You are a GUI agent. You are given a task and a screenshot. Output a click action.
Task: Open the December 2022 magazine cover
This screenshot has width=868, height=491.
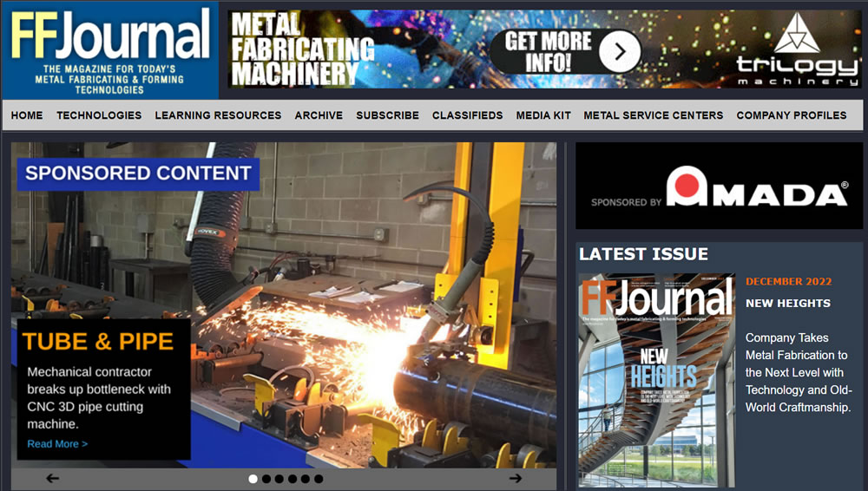pyautogui.click(x=656, y=380)
